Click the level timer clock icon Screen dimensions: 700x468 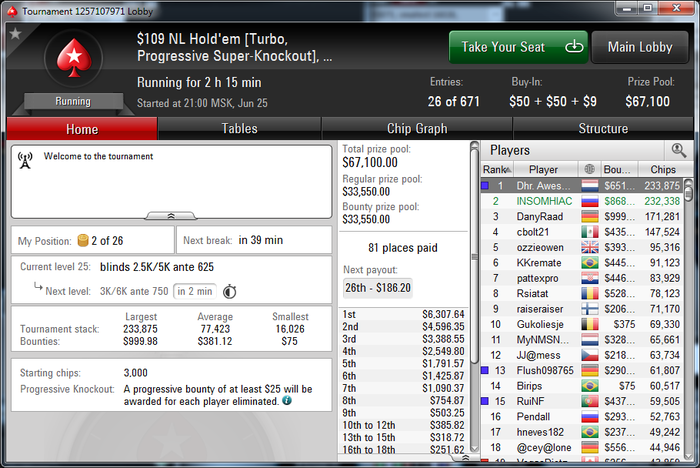pyautogui.click(x=229, y=292)
